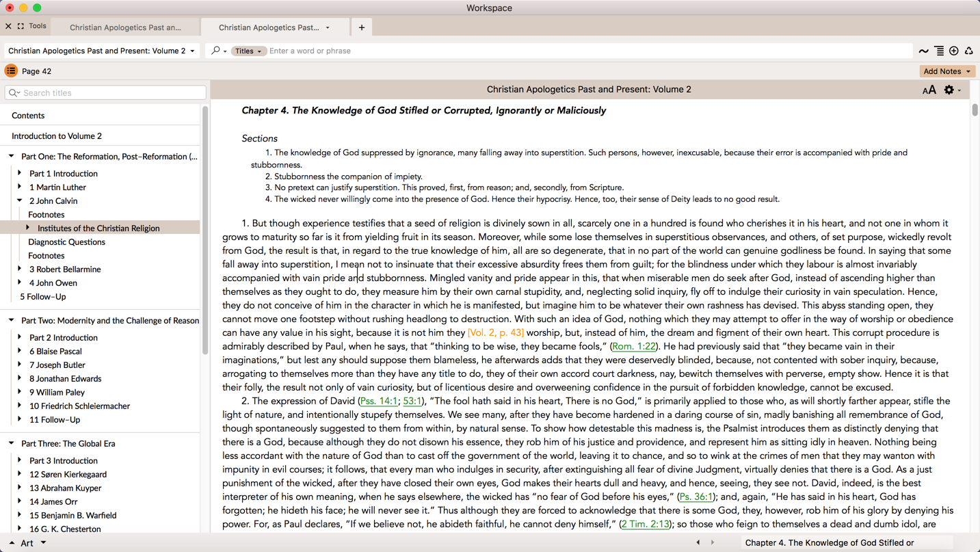Click the circled plus toolbar icon

[954, 51]
